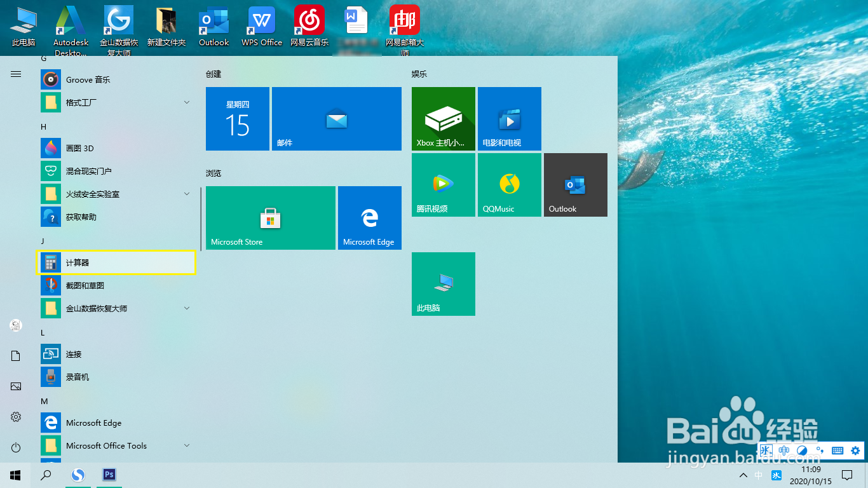Open the calendar tile showing 星期四 15
The image size is (868, 488).
tap(238, 119)
